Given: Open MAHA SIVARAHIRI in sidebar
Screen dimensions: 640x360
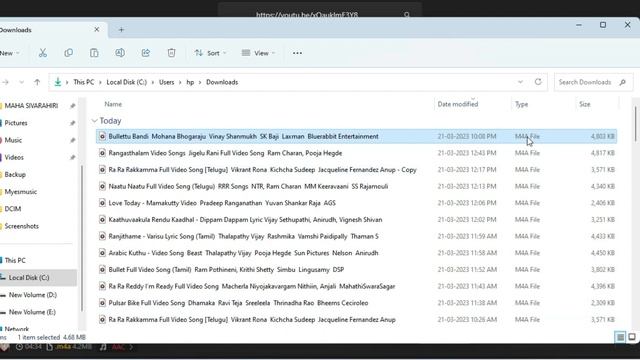Looking at the screenshot, I should tap(31, 106).
